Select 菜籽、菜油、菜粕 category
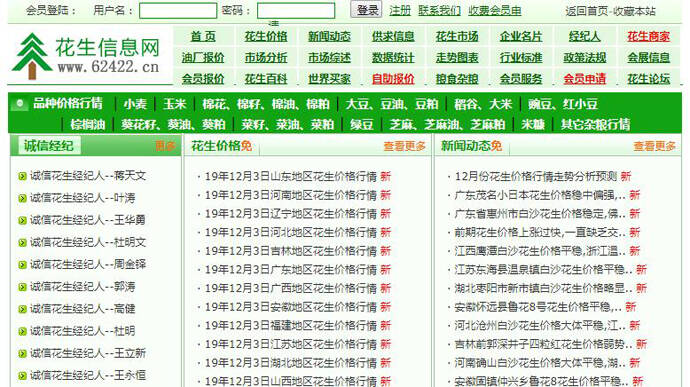This screenshot has width=690, height=387. (x=287, y=125)
